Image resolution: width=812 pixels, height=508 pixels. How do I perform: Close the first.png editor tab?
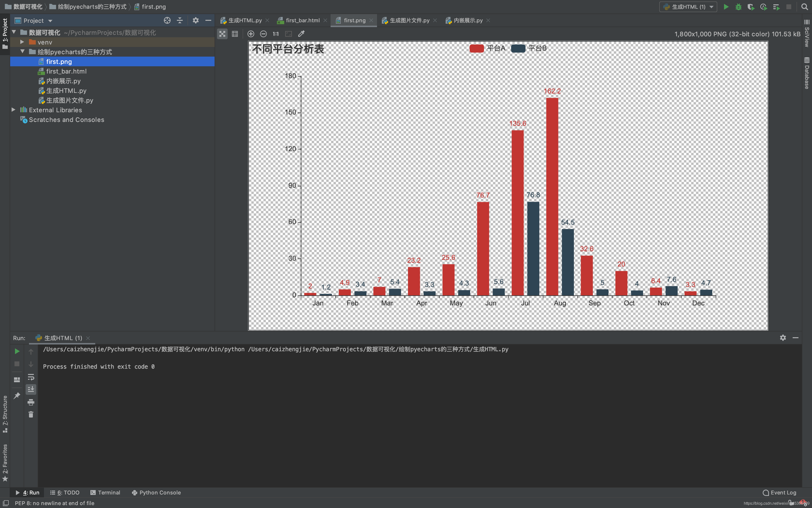371,21
